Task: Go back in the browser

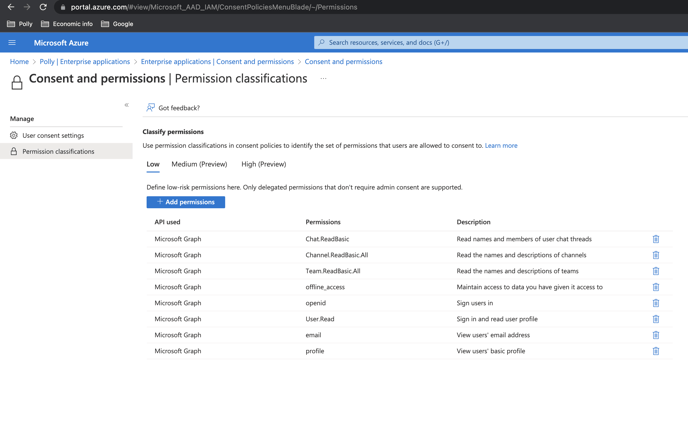Action: (11, 7)
